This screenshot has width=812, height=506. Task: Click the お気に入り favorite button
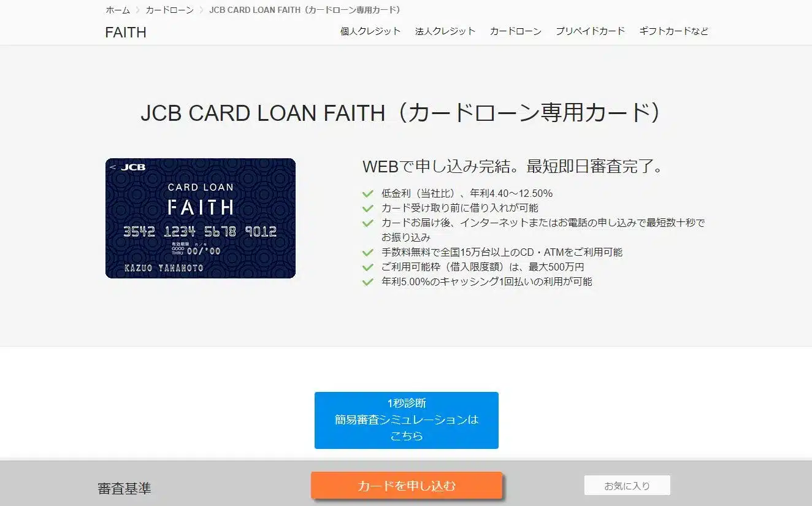tap(627, 485)
